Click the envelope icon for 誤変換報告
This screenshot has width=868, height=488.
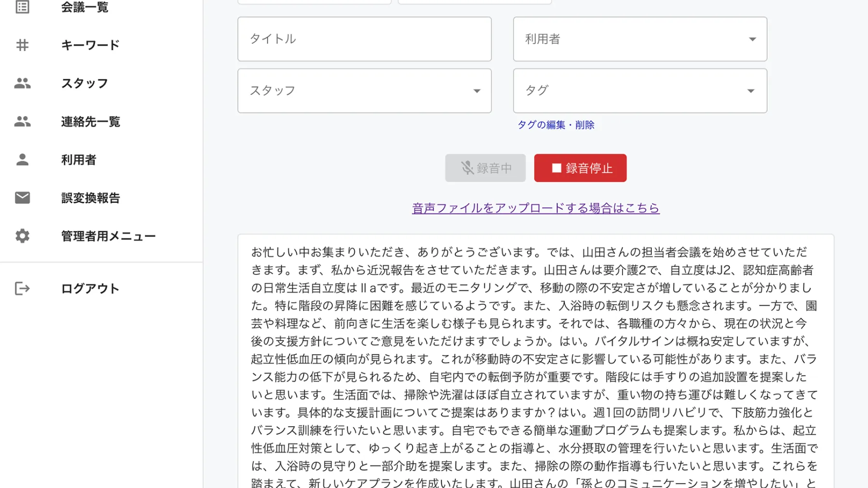[22, 198]
